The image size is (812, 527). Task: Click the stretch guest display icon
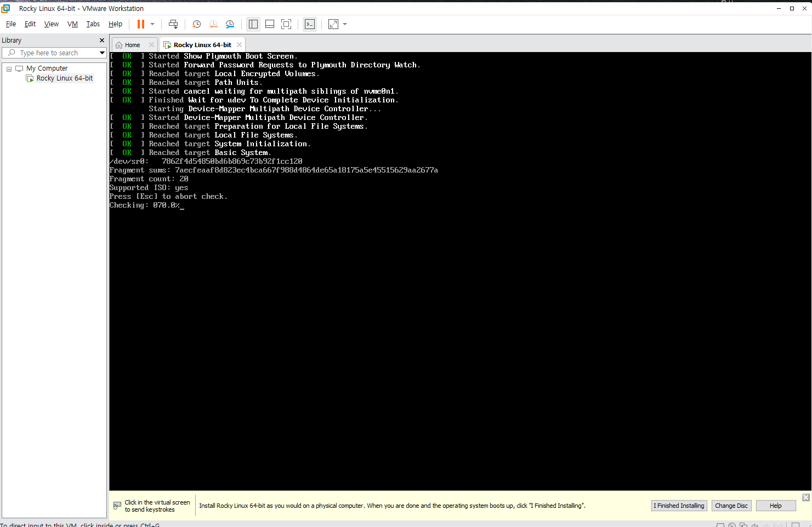coord(333,24)
